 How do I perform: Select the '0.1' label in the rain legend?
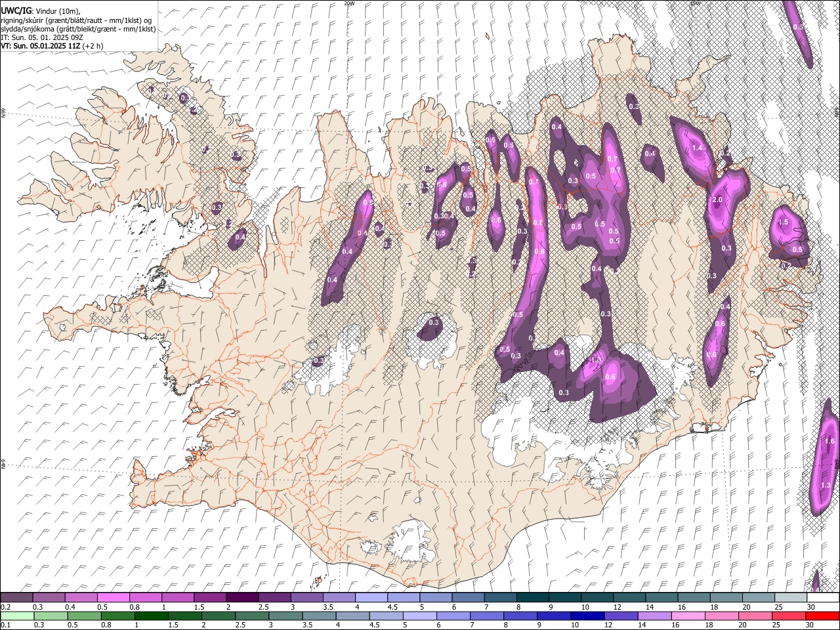(6, 625)
